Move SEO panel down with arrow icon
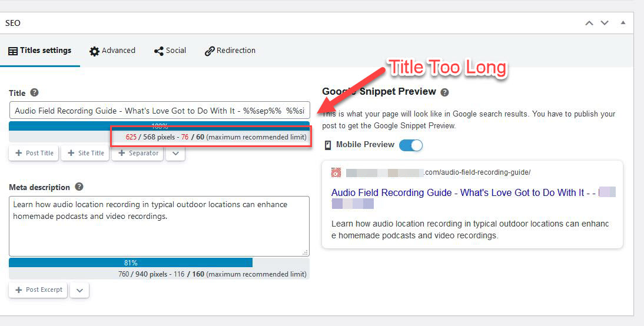644x326 pixels. coord(604,23)
